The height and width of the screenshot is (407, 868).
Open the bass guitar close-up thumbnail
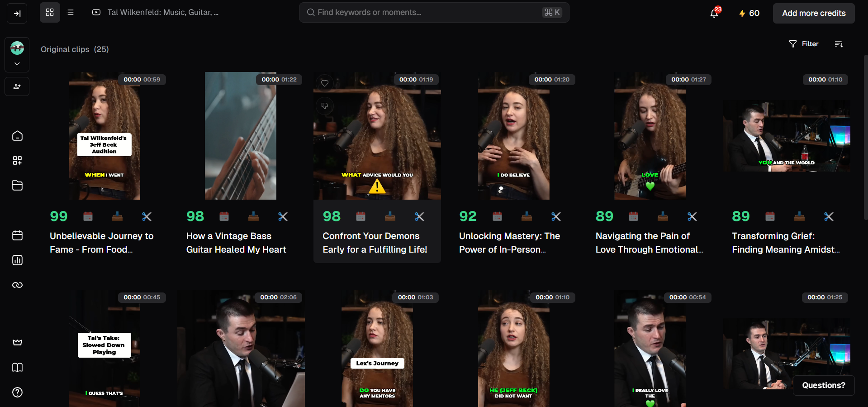[x=241, y=136]
